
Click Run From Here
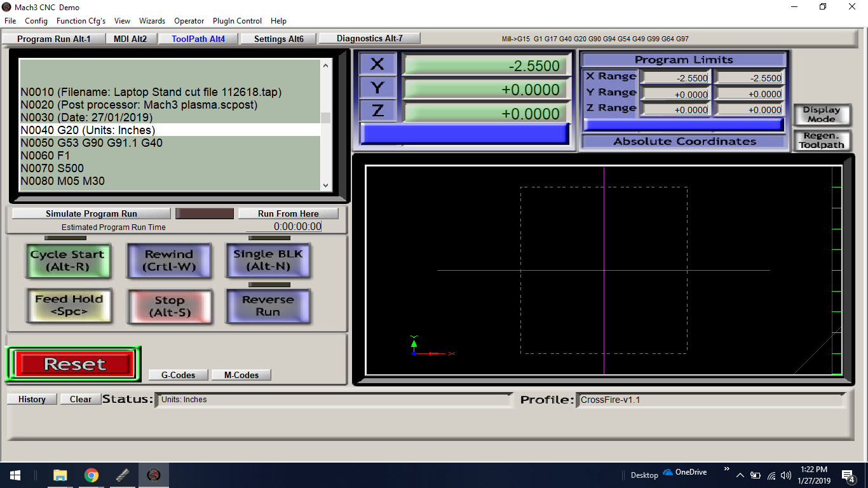coord(288,213)
